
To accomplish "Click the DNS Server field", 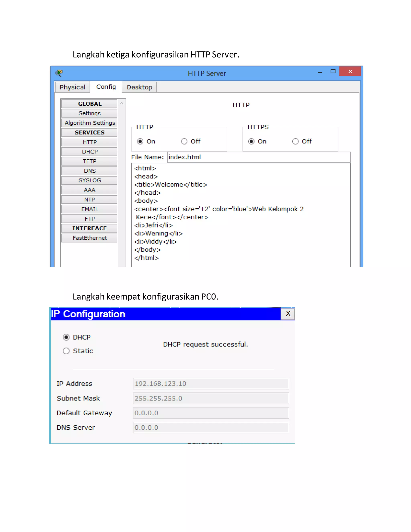I will click(x=211, y=427).
